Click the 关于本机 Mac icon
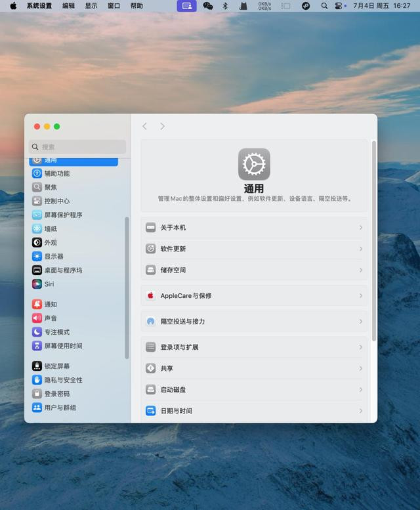 pos(150,227)
